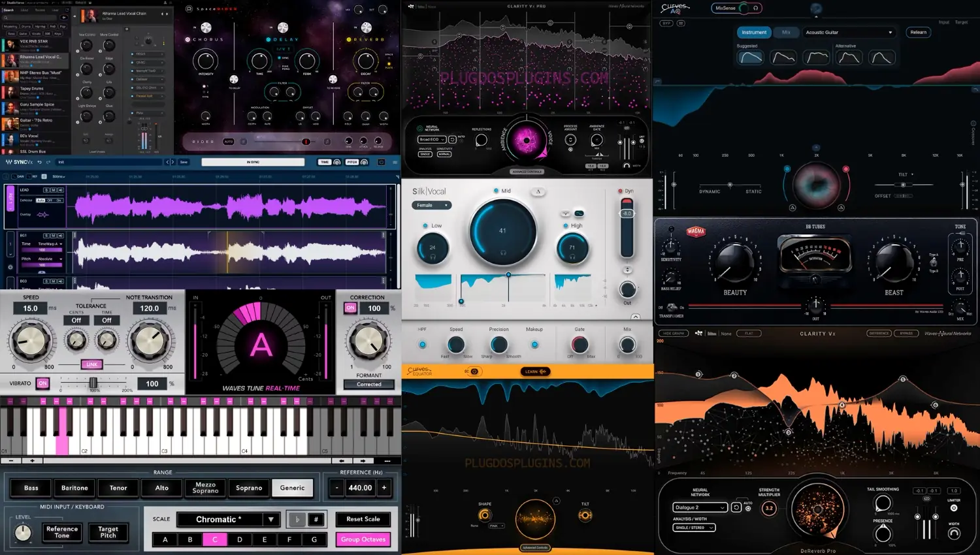Select the Tenor vocal range
980x555 pixels.
(118, 488)
